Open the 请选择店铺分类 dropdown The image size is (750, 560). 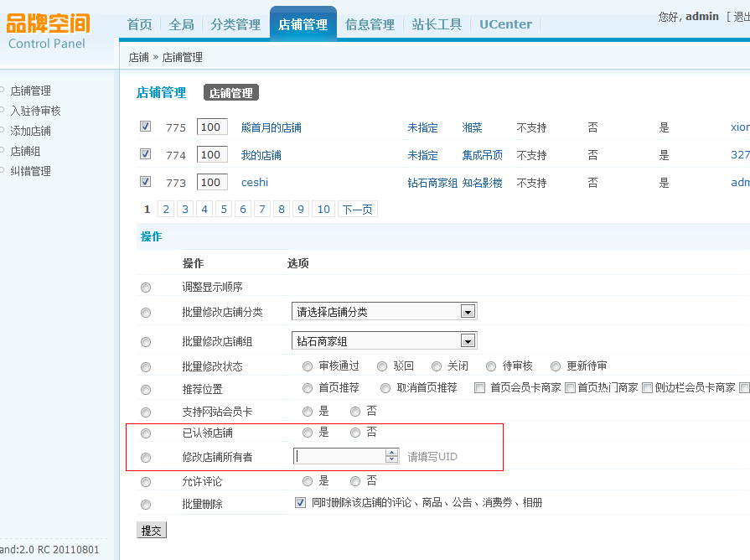coord(385,312)
